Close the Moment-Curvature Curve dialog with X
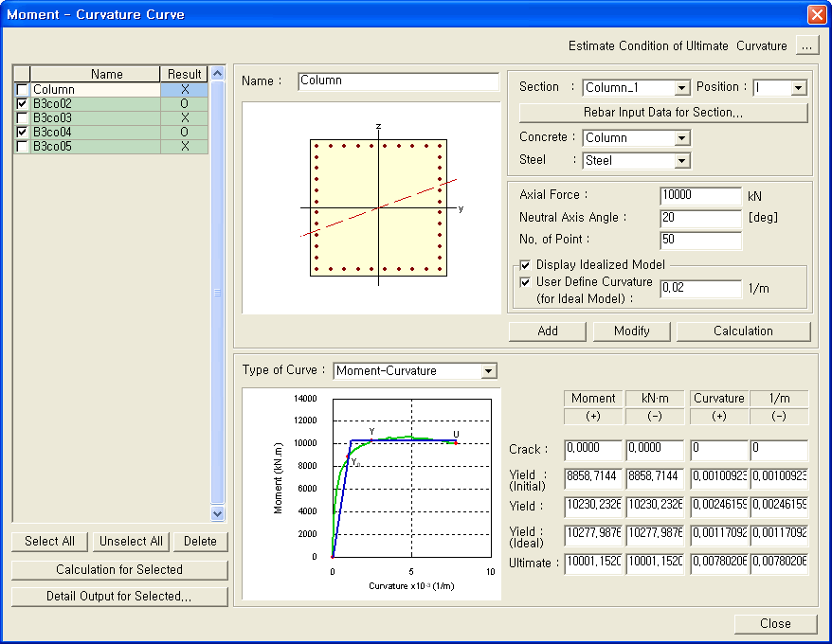Viewport: 832px width, 644px height. pyautogui.click(x=817, y=14)
